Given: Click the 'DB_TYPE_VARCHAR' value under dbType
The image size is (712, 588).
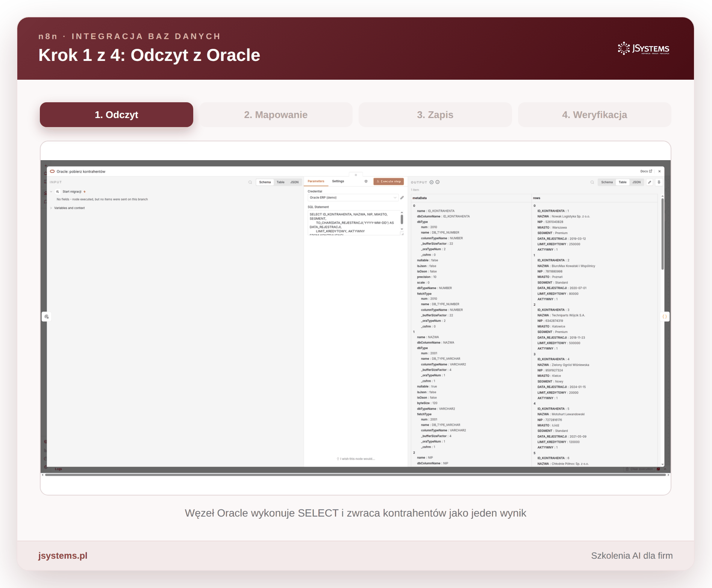Looking at the screenshot, I should (446, 359).
